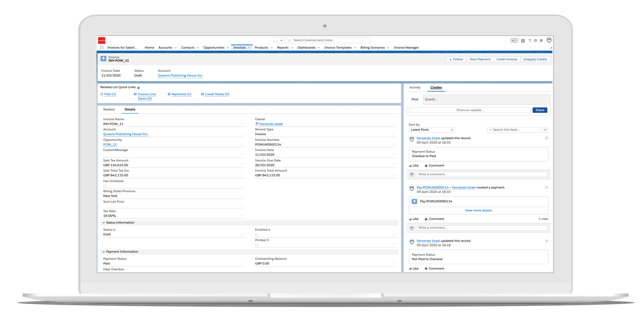
Task: Expand the Accounts nav dropdown arrow
Action: (x=175, y=48)
